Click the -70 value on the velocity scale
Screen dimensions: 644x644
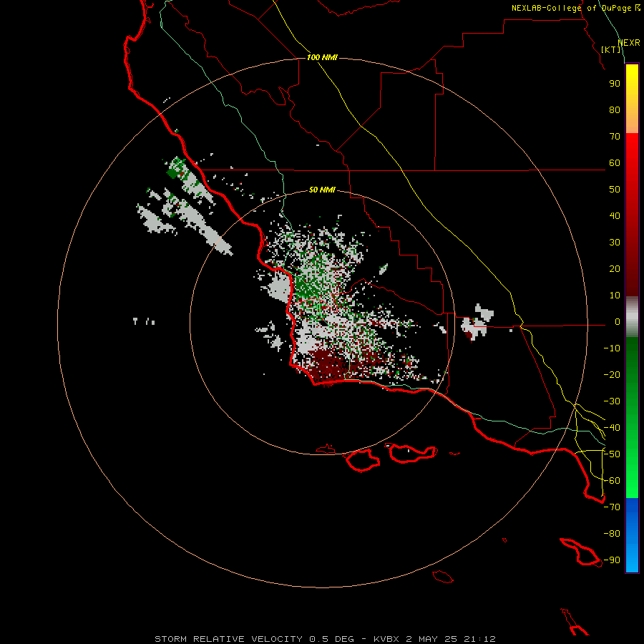click(612, 507)
